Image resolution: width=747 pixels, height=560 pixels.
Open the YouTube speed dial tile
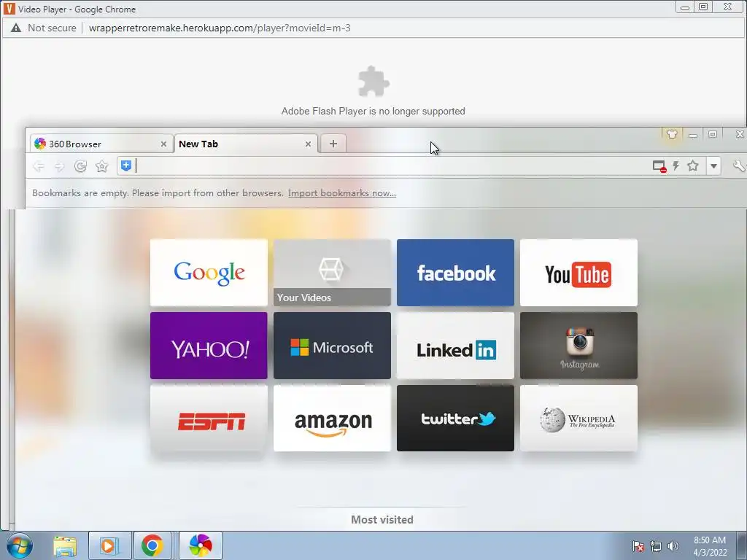pos(578,273)
